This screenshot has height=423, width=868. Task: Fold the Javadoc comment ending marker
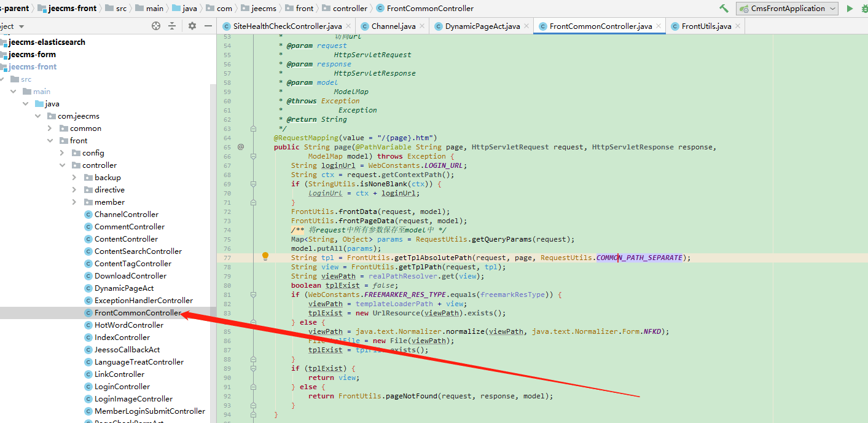click(253, 128)
